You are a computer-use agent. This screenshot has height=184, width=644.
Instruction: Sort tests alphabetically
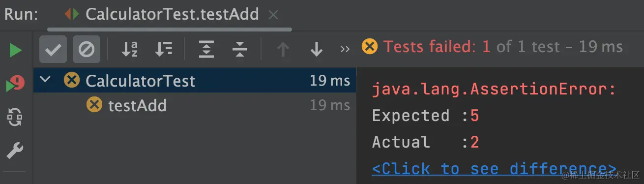click(130, 49)
